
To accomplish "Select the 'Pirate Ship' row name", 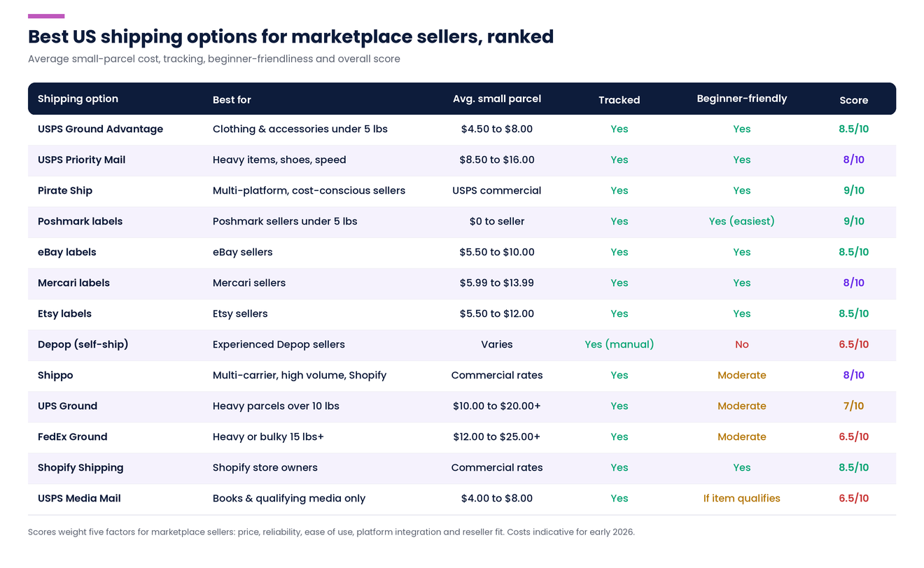I will 65,190.
